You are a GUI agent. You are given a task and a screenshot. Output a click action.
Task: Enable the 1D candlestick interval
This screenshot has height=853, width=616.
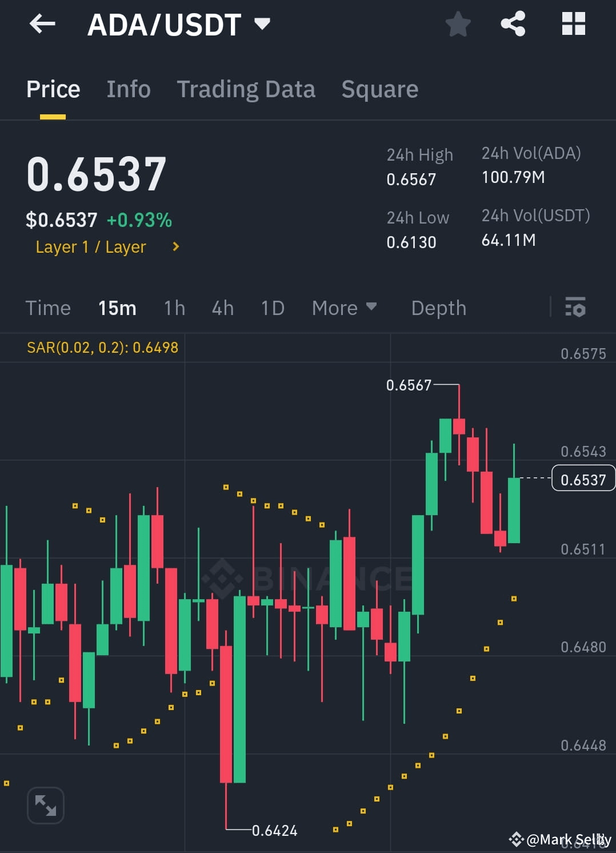coord(272,308)
